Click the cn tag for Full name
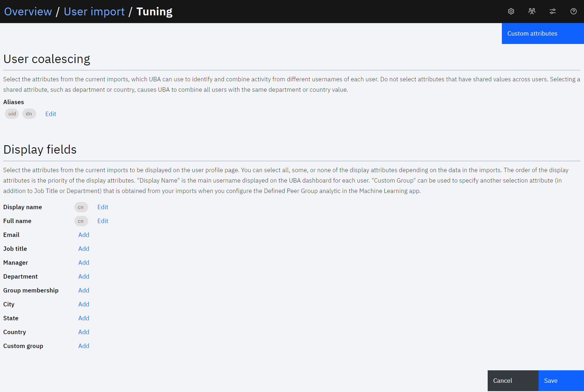This screenshot has width=584, height=392. point(81,221)
